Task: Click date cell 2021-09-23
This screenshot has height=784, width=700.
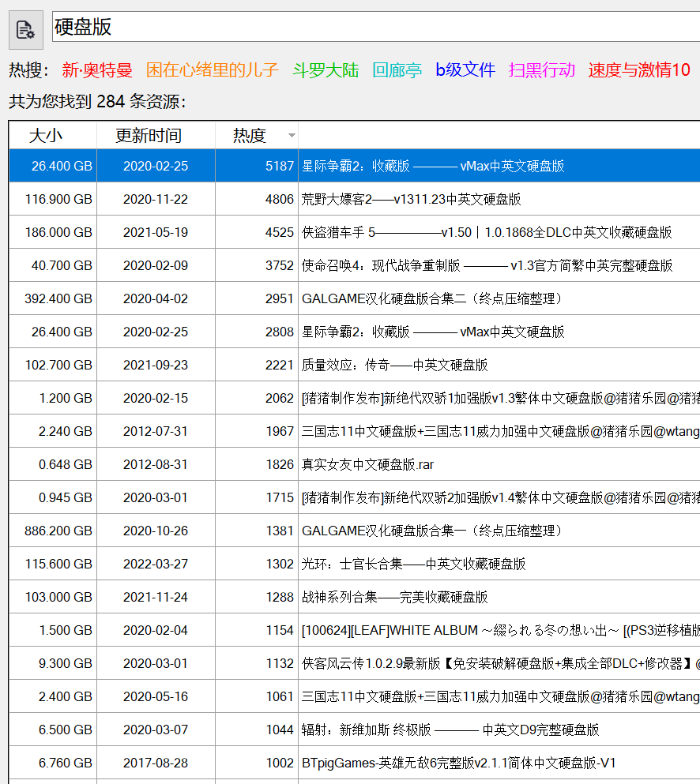Action: click(156, 365)
